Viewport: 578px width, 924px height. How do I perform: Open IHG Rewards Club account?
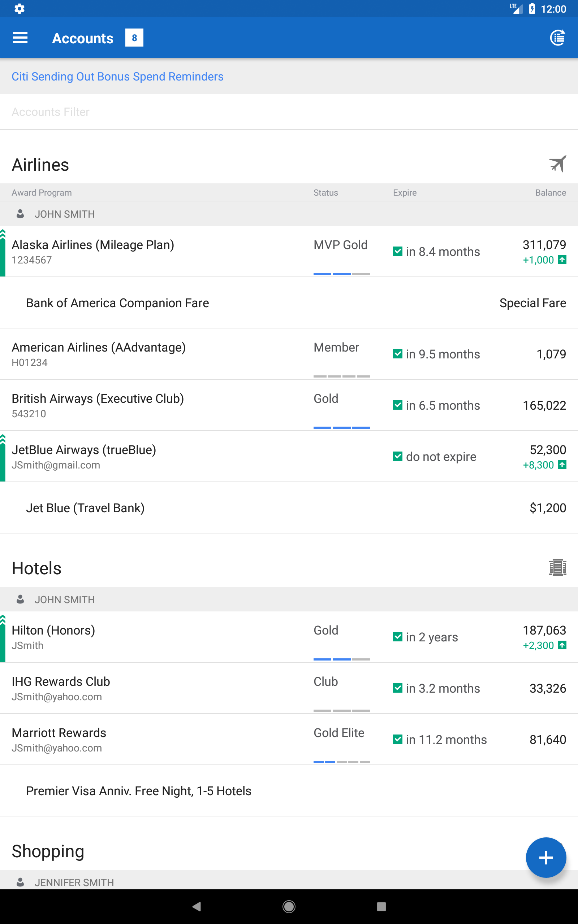[x=289, y=688]
